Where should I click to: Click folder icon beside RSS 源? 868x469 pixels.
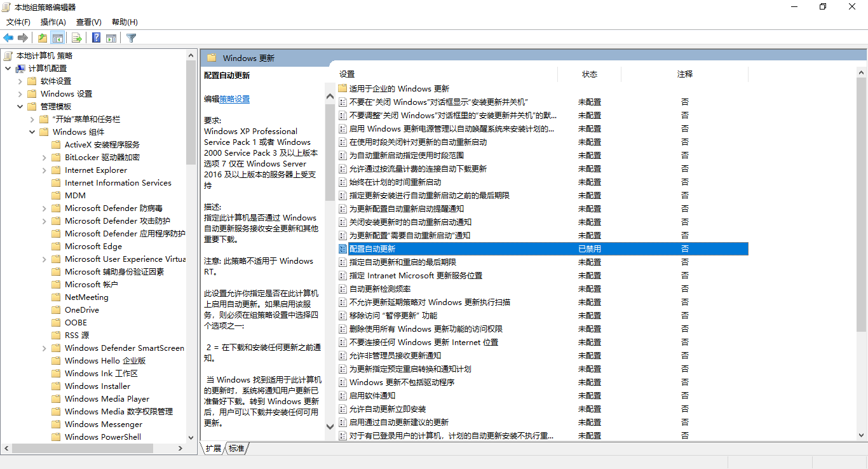(57, 336)
